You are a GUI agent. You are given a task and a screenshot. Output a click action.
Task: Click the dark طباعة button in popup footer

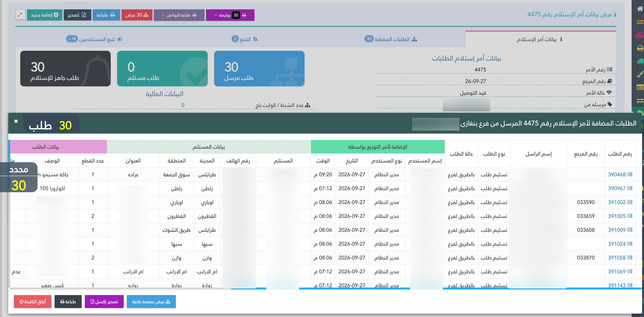(x=68, y=301)
